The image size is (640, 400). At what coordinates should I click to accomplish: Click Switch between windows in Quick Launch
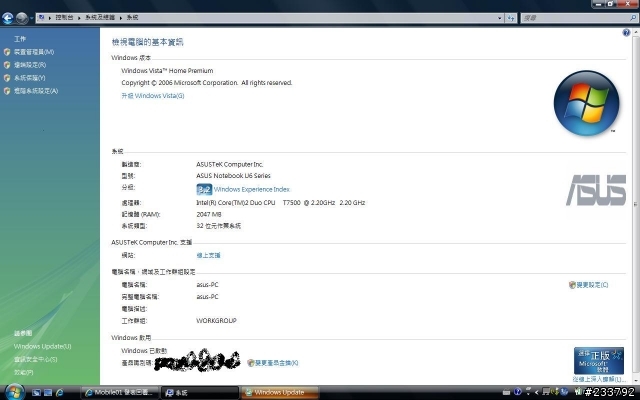48,393
